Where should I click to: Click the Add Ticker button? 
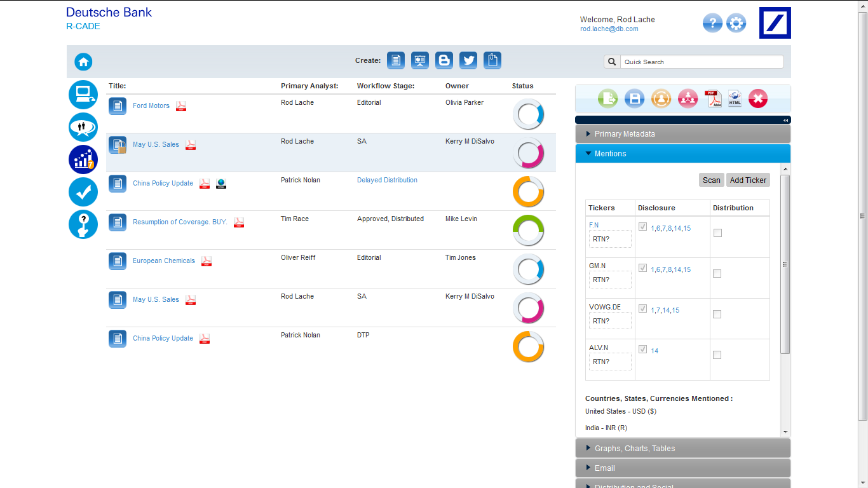coord(748,180)
